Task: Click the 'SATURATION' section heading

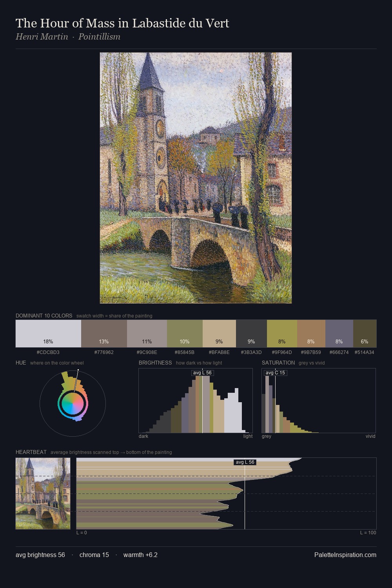Action: (278, 363)
